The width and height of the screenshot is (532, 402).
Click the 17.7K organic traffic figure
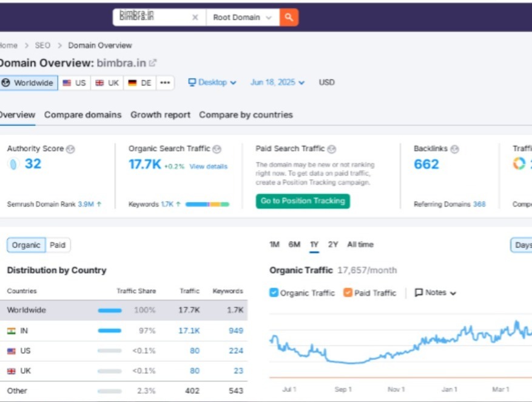[144, 165]
